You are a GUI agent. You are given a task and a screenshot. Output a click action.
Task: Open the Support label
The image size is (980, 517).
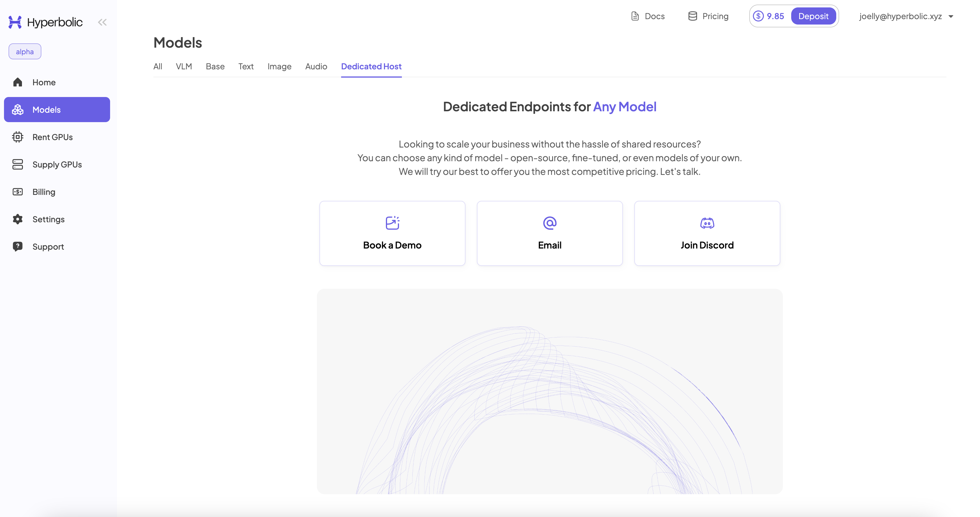pyautogui.click(x=48, y=247)
